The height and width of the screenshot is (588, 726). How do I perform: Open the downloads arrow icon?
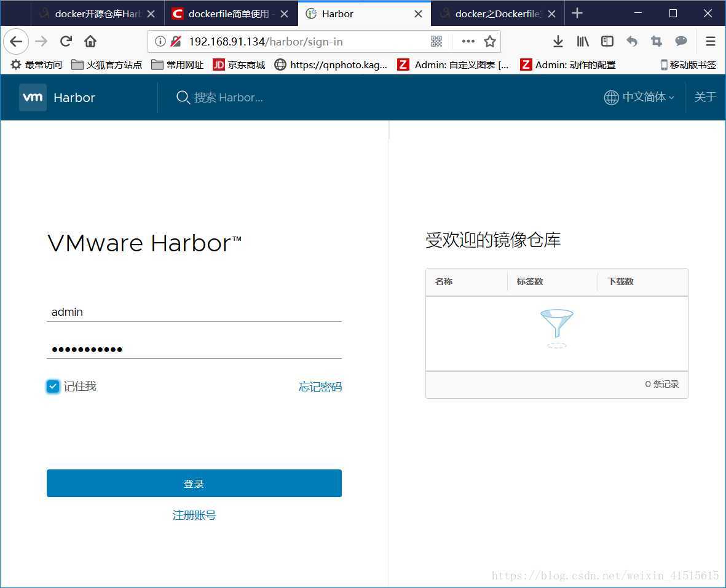tap(558, 42)
